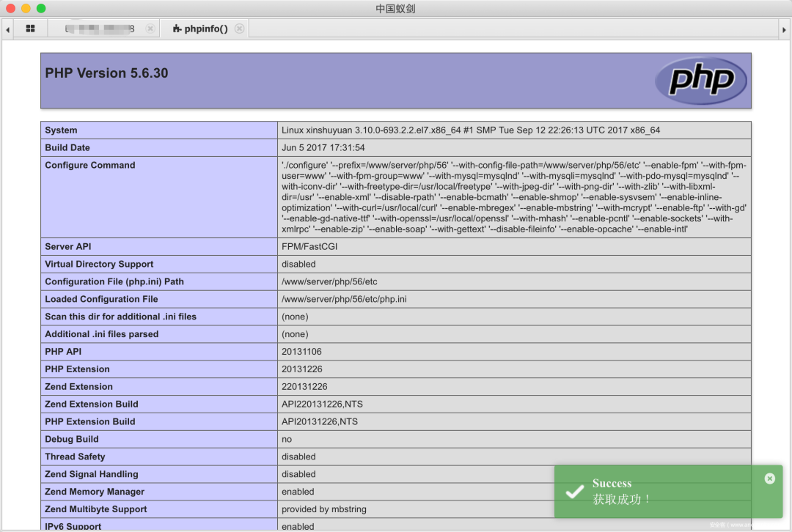Select the 20131226 value
792x532 pixels.
pos(301,369)
